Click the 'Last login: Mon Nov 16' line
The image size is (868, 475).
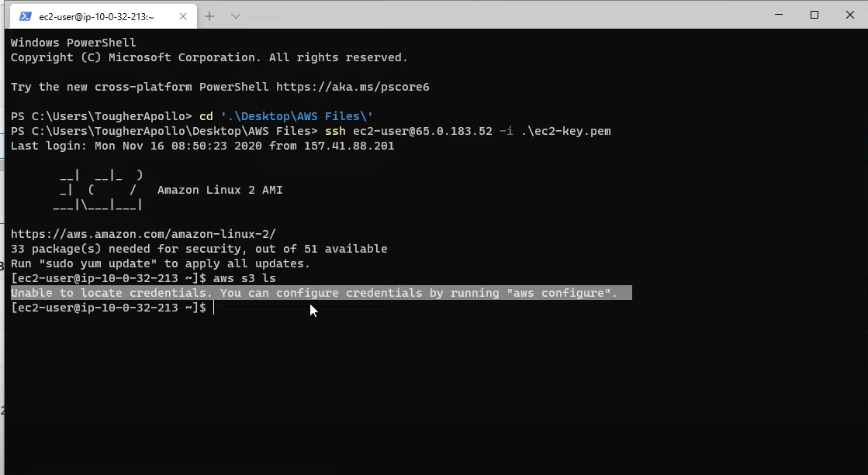click(202, 146)
